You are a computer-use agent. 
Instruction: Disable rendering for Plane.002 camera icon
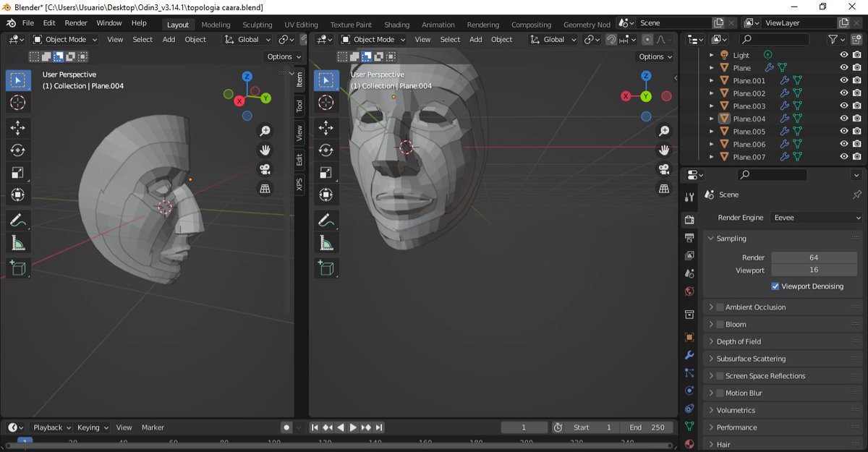[856, 93]
